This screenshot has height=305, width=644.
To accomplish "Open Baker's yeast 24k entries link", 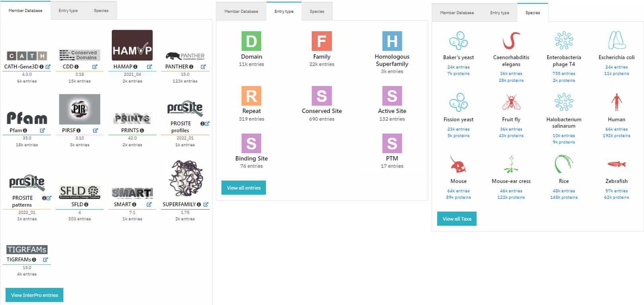I will 459,67.
